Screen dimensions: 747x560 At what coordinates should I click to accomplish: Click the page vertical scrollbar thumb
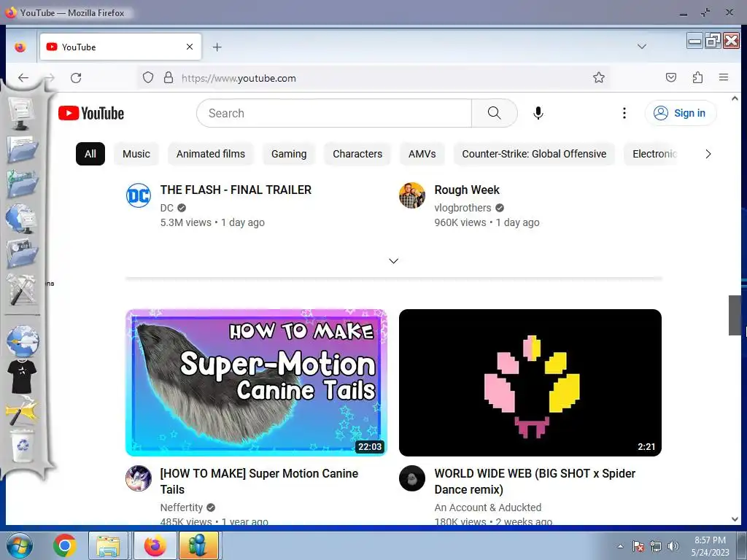735,315
